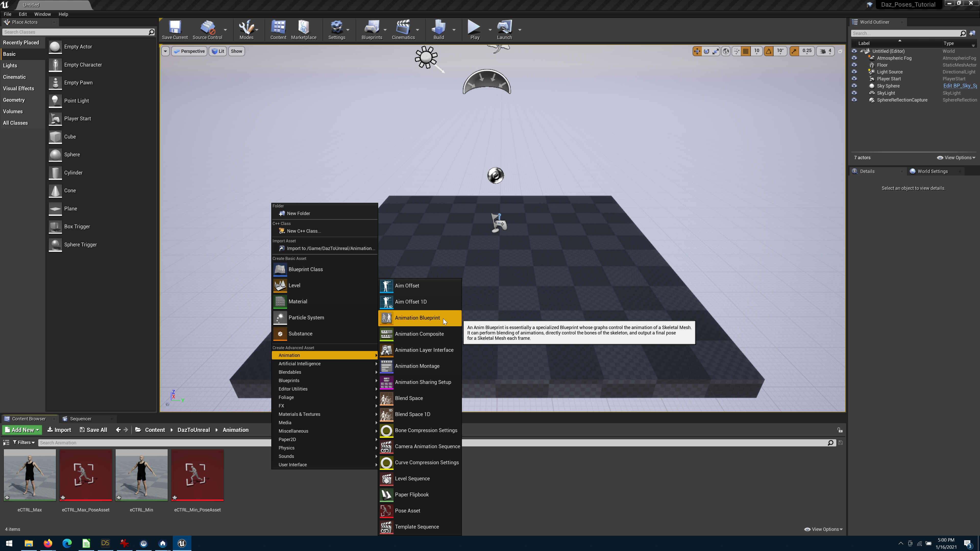Image resolution: width=980 pixels, height=551 pixels.
Task: Click the Cinematics toolbar icon
Action: (403, 30)
